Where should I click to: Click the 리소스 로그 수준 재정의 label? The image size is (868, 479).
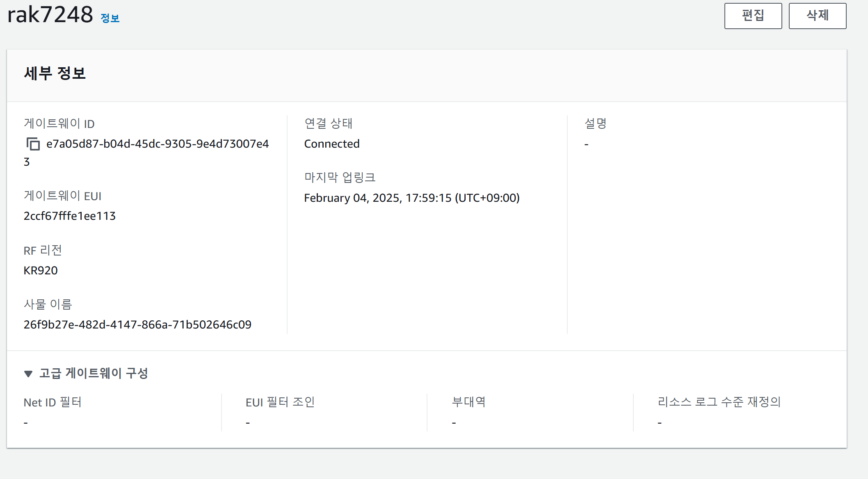tap(719, 402)
